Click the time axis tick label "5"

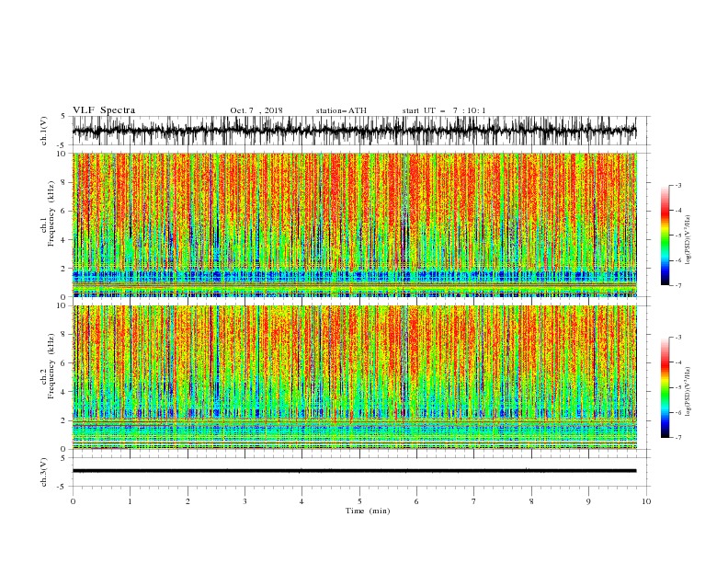(359, 501)
